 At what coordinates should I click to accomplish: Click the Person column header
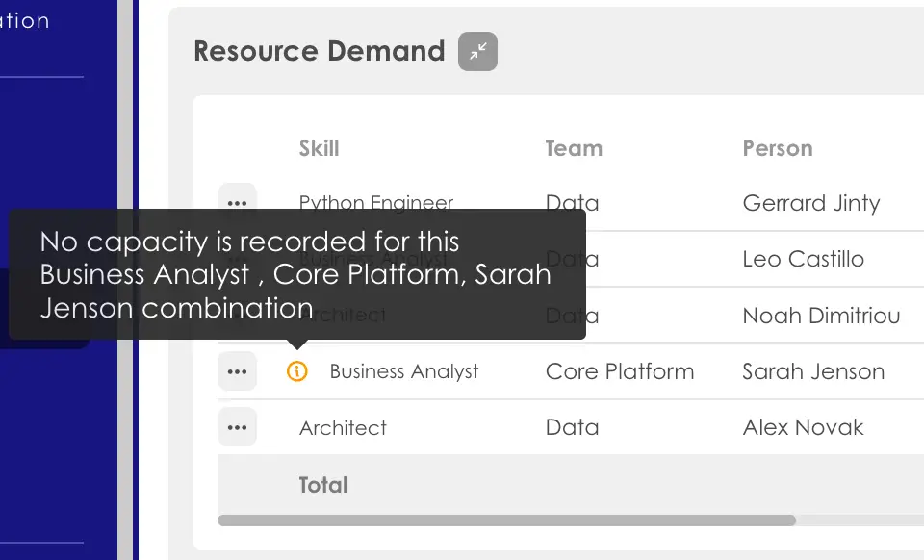pos(778,148)
